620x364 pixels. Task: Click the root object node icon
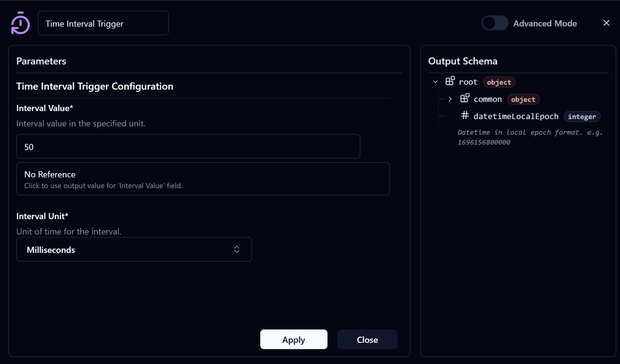[450, 81]
